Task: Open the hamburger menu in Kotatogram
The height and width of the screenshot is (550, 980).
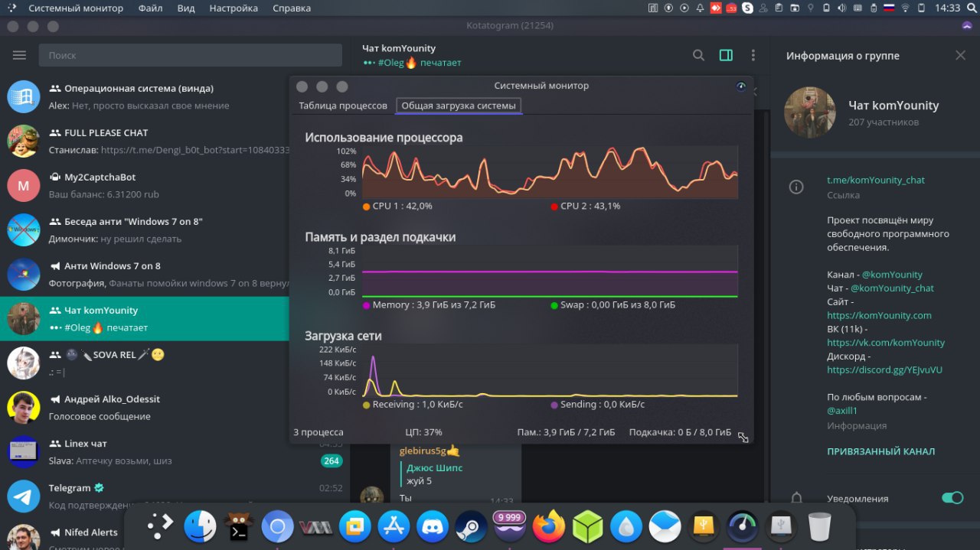Action: (x=20, y=55)
